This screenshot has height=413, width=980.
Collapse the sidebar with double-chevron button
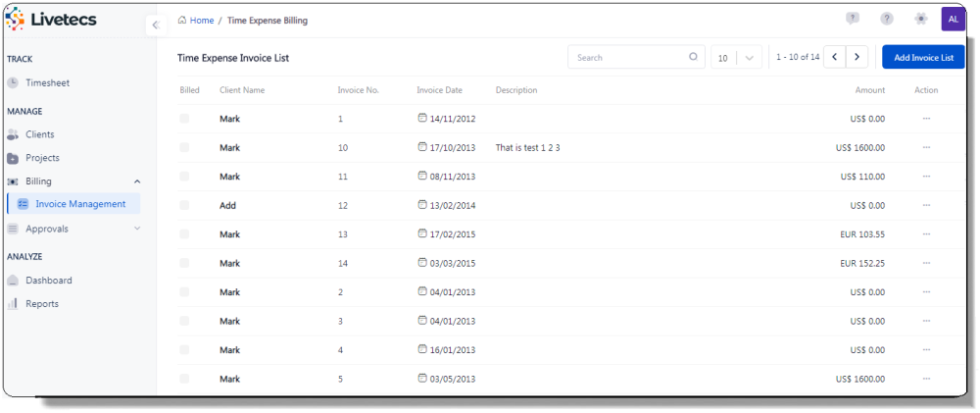click(156, 26)
